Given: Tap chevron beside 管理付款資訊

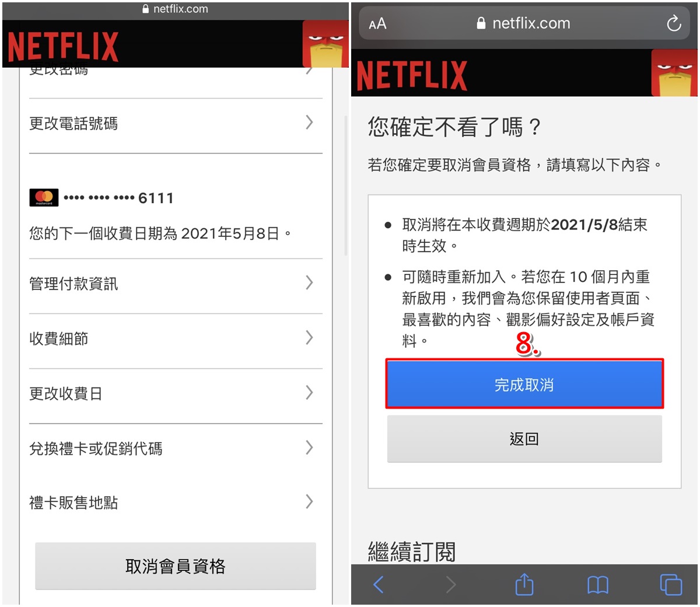Looking at the screenshot, I should (309, 283).
